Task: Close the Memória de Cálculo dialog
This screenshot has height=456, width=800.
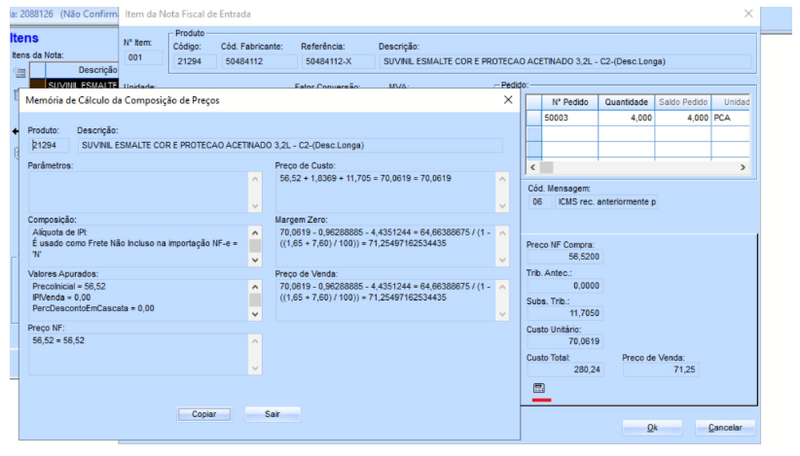Action: (x=508, y=100)
